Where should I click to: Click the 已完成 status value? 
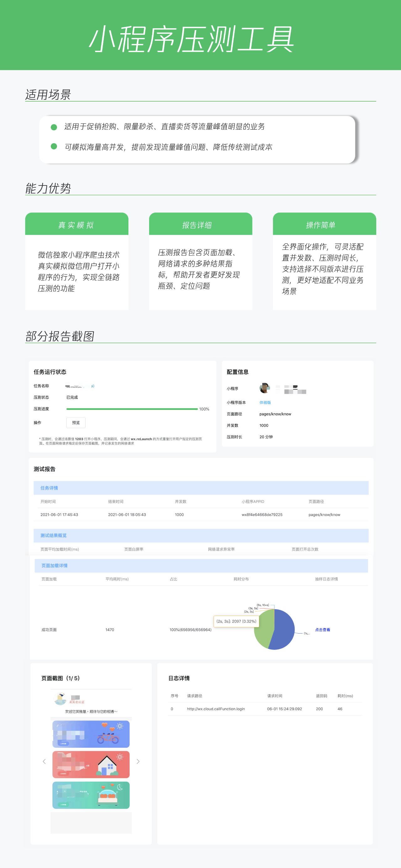72,397
